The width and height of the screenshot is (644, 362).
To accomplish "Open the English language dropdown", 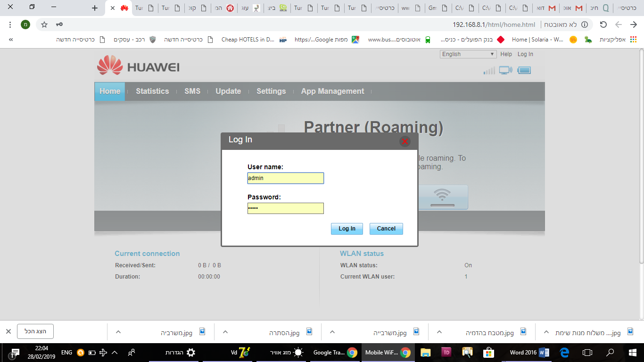I will [468, 54].
